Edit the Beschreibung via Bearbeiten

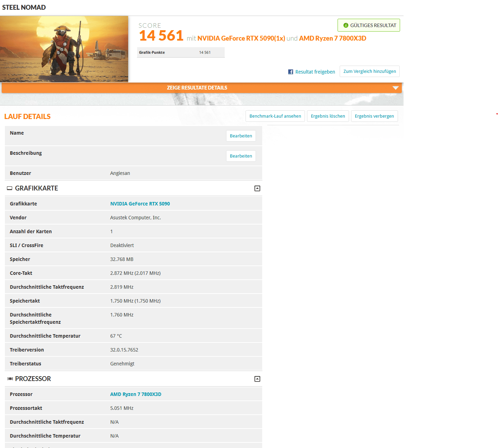(241, 156)
